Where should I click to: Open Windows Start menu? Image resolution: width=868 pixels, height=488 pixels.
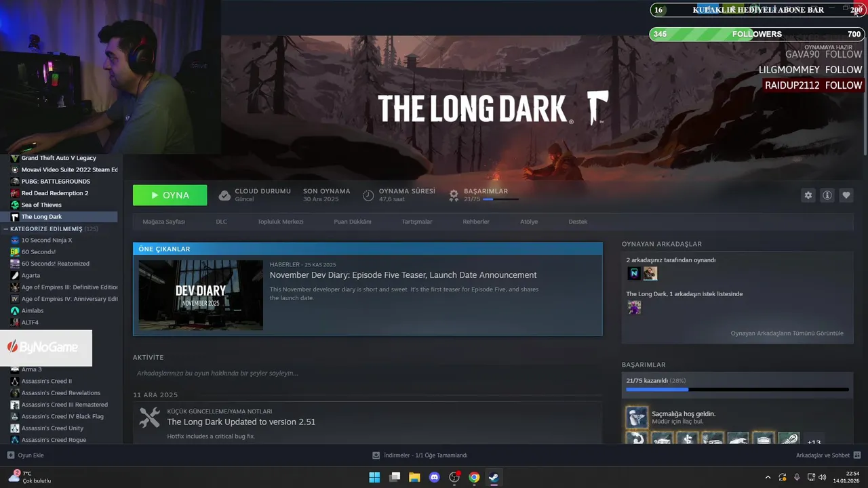coord(374,477)
